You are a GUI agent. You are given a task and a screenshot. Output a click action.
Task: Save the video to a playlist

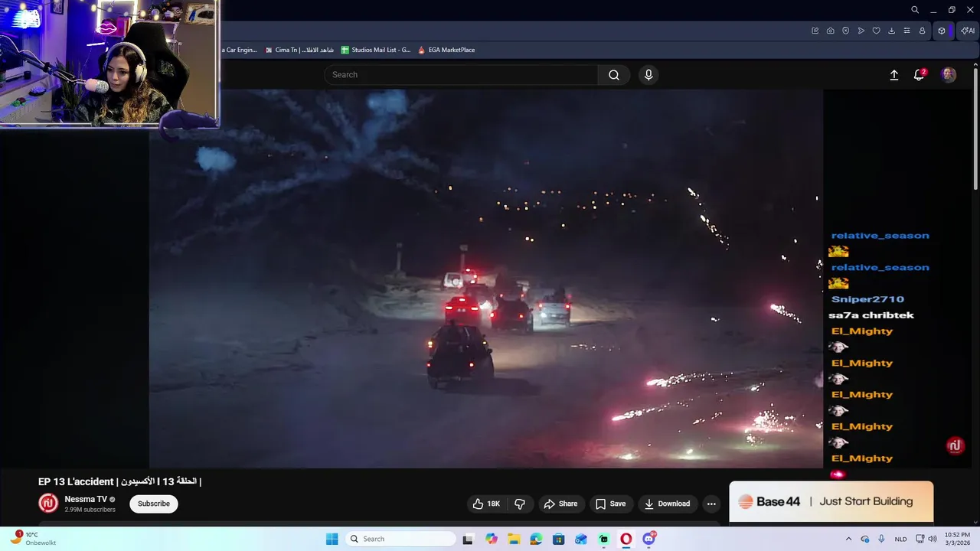[x=610, y=504]
